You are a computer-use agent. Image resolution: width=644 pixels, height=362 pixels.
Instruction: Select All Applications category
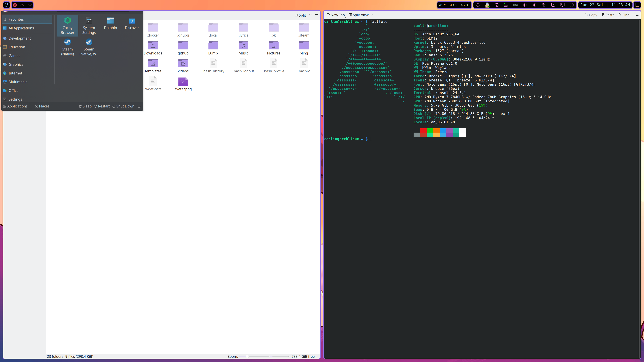coord(27,28)
